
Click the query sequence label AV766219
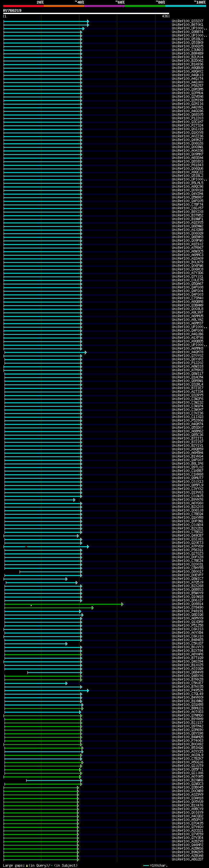[12, 10]
